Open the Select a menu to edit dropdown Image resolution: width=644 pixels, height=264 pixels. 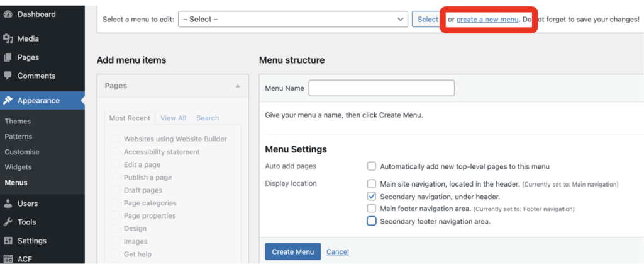293,20
